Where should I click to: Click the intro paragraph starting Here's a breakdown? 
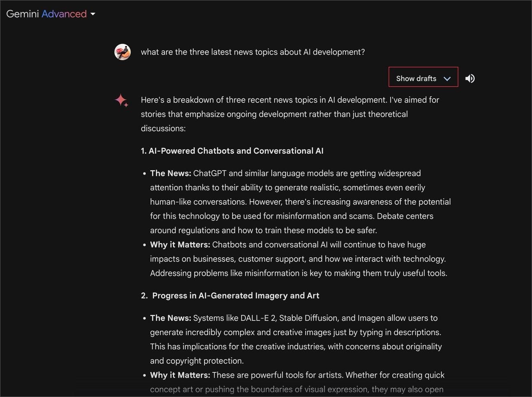click(290, 114)
